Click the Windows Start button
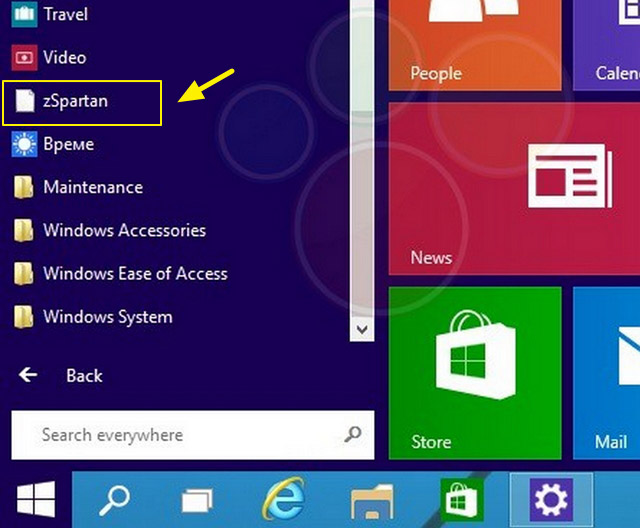This screenshot has width=640, height=528. click(35, 497)
